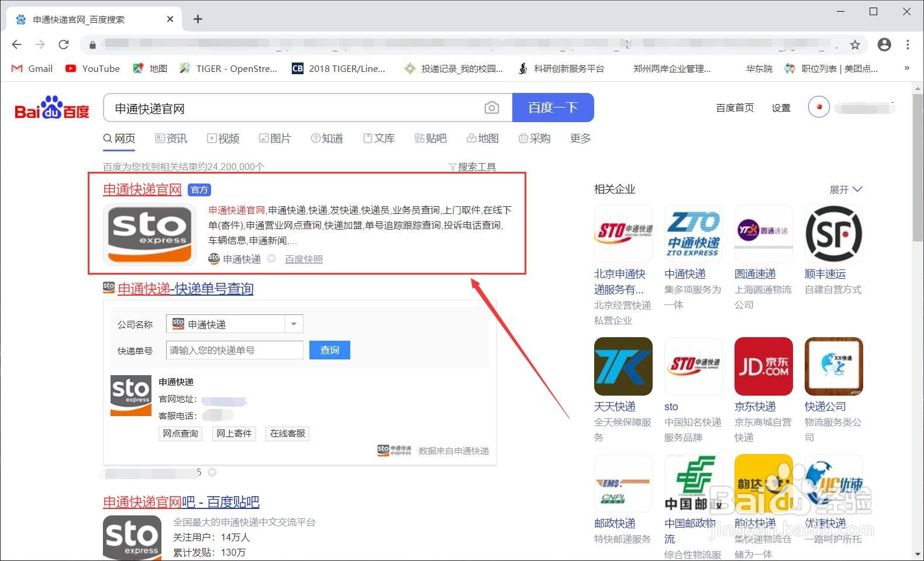Click the browser forward arrow
The image size is (924, 561).
tap(40, 44)
